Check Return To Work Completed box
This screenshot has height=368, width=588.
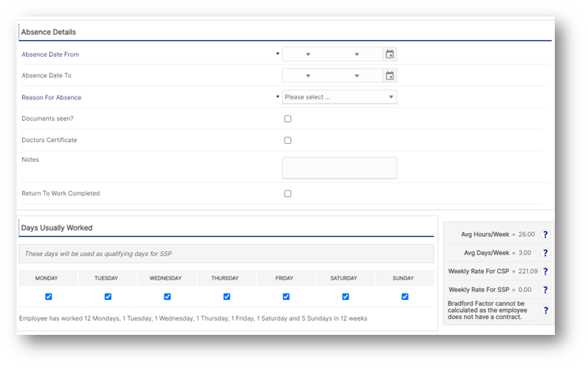click(288, 193)
